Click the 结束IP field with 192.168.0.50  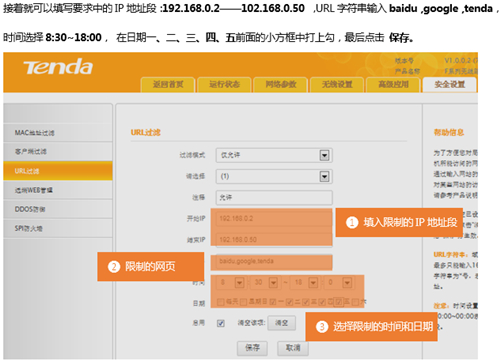click(274, 239)
